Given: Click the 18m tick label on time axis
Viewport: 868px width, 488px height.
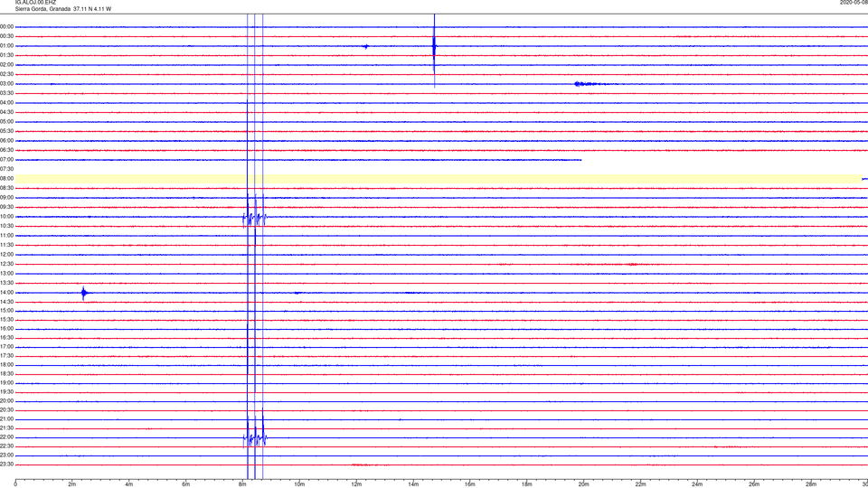Looking at the screenshot, I should 527,484.
